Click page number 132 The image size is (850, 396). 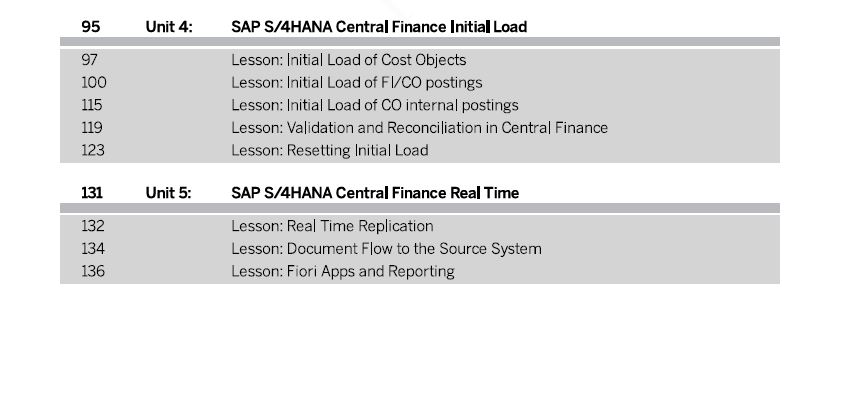pyautogui.click(x=93, y=226)
